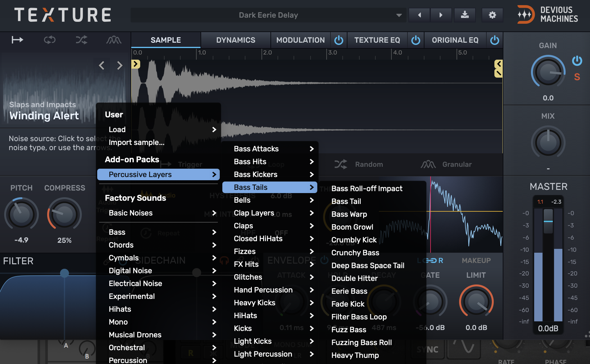Switch to the SAMPLE tab
Viewport: 590px width, 364px height.
(x=166, y=40)
